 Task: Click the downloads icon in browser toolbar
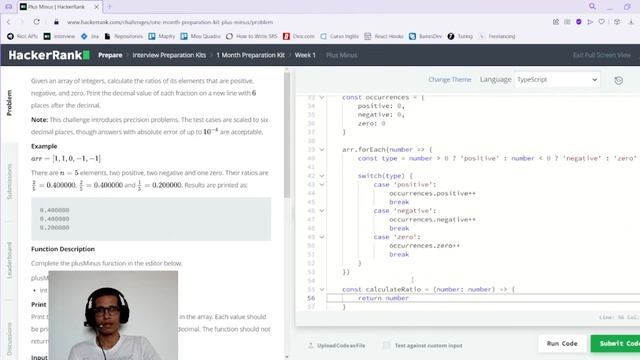click(x=631, y=22)
